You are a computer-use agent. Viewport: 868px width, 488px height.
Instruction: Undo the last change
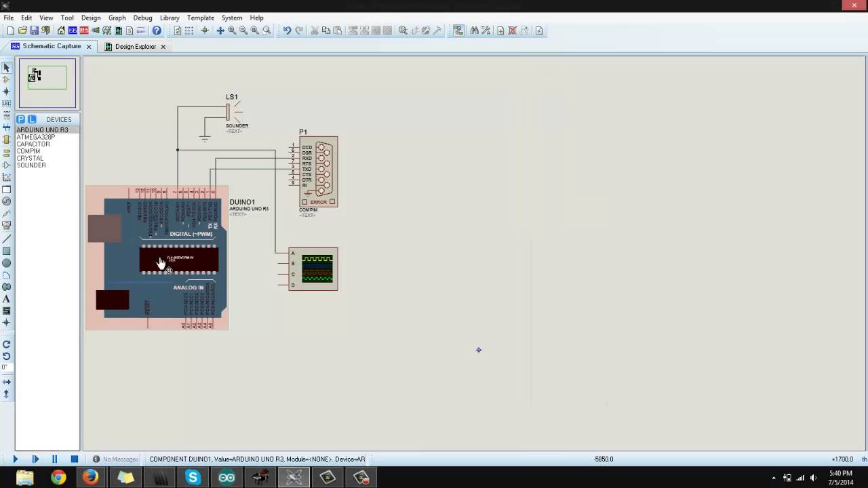coord(287,30)
